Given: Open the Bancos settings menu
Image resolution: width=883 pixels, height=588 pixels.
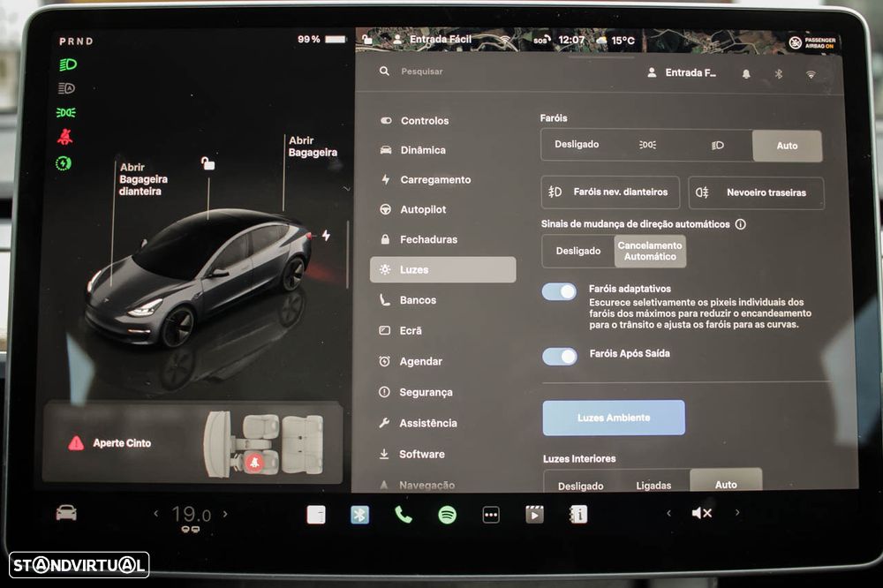Looking at the screenshot, I should tap(409, 300).
